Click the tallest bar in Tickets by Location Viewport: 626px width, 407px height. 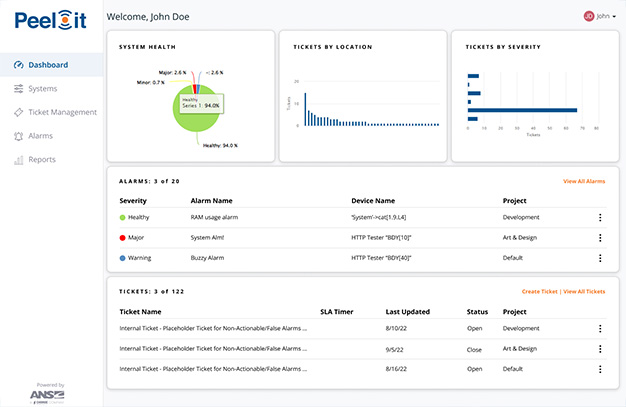pos(305,109)
